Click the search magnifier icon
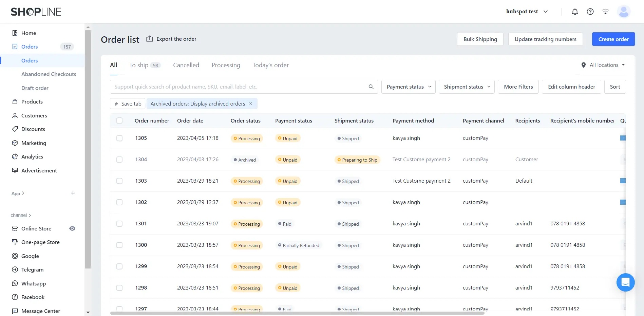Screen dimensions: 644x316 (x=371, y=87)
